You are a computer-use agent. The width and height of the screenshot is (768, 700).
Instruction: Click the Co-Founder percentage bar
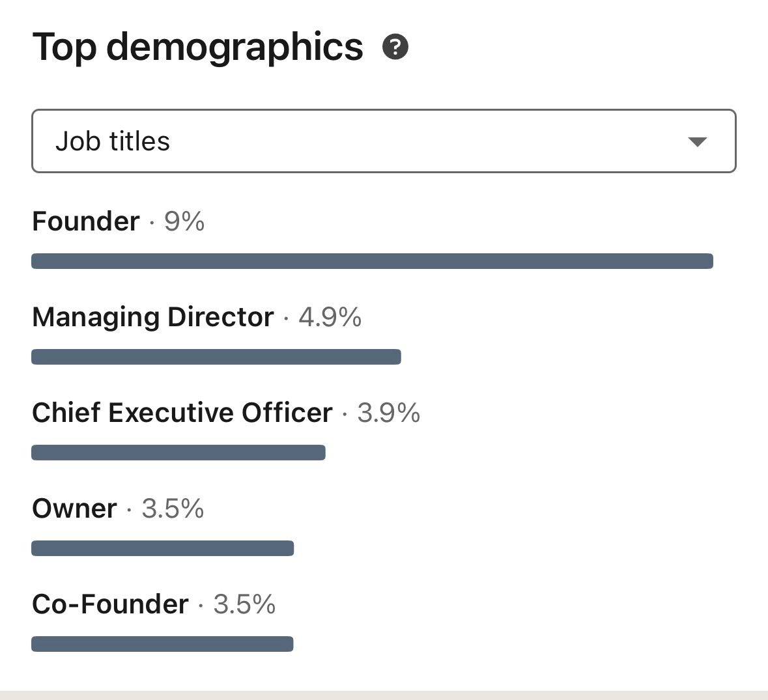tap(162, 644)
